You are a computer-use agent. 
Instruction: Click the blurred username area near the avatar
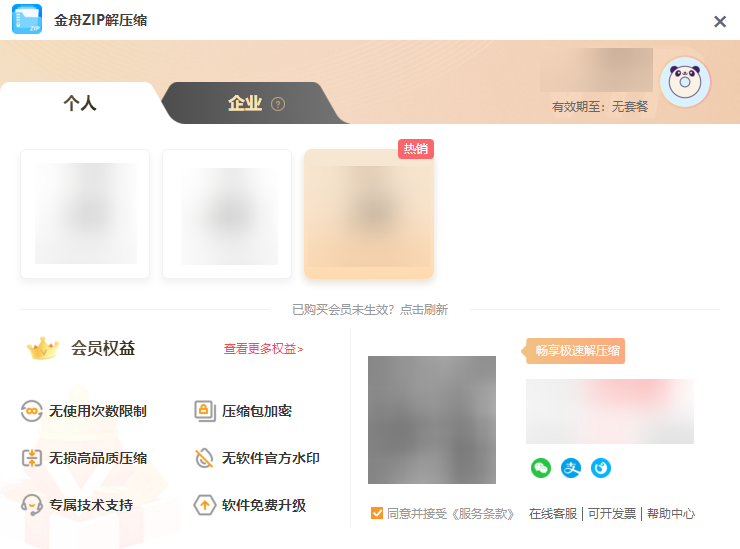tap(597, 69)
